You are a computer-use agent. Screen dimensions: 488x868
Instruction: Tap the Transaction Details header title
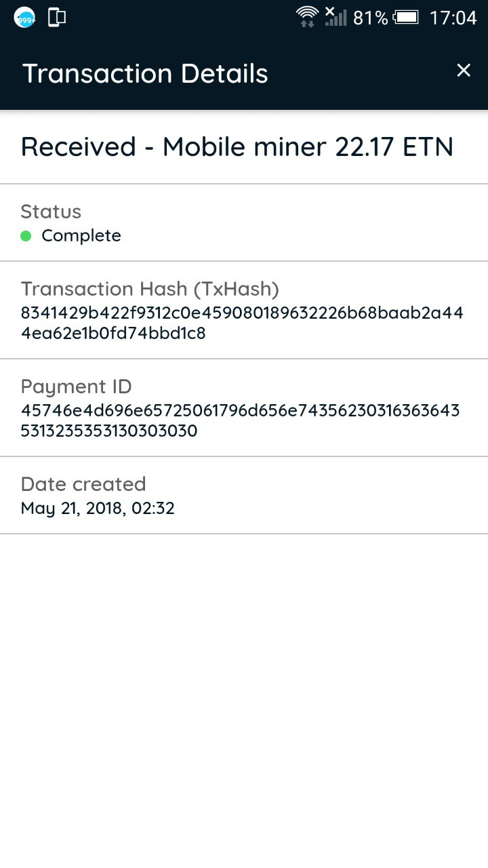point(146,73)
